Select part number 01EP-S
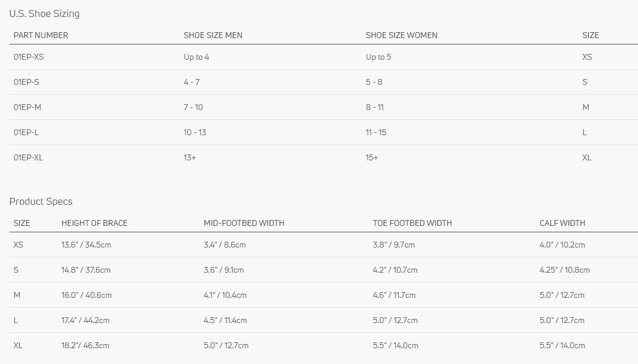This screenshot has width=638, height=364. 26,82
